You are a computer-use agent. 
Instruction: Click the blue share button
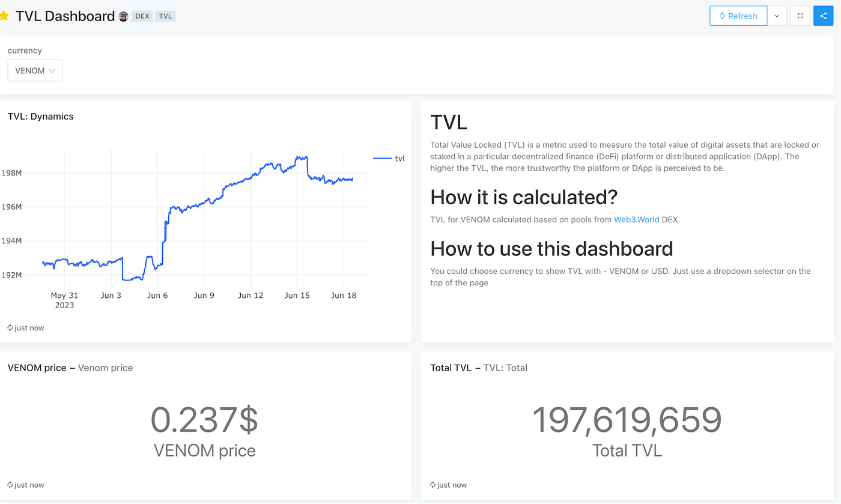click(823, 16)
